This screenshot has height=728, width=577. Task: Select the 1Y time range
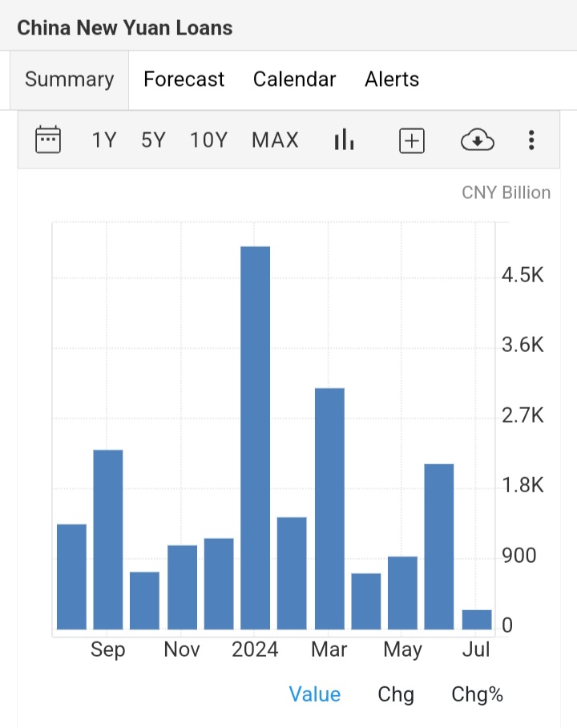[104, 140]
